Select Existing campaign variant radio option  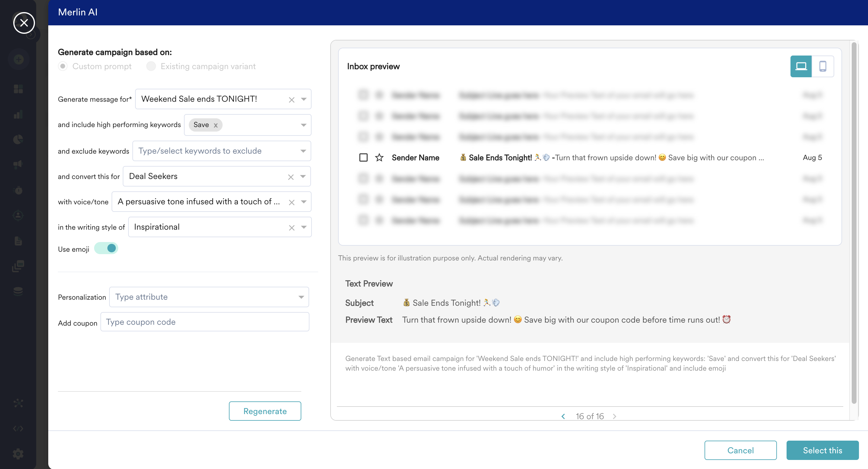pyautogui.click(x=151, y=66)
